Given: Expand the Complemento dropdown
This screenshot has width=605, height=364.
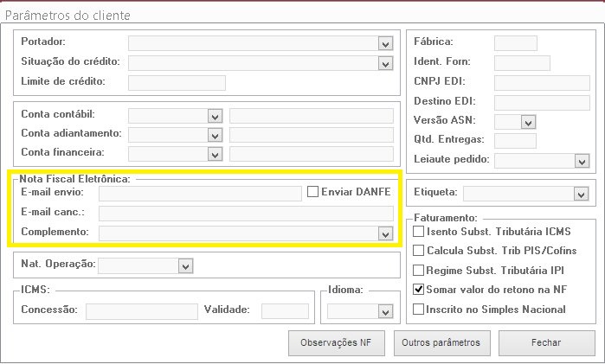Looking at the screenshot, I should click(x=385, y=233).
